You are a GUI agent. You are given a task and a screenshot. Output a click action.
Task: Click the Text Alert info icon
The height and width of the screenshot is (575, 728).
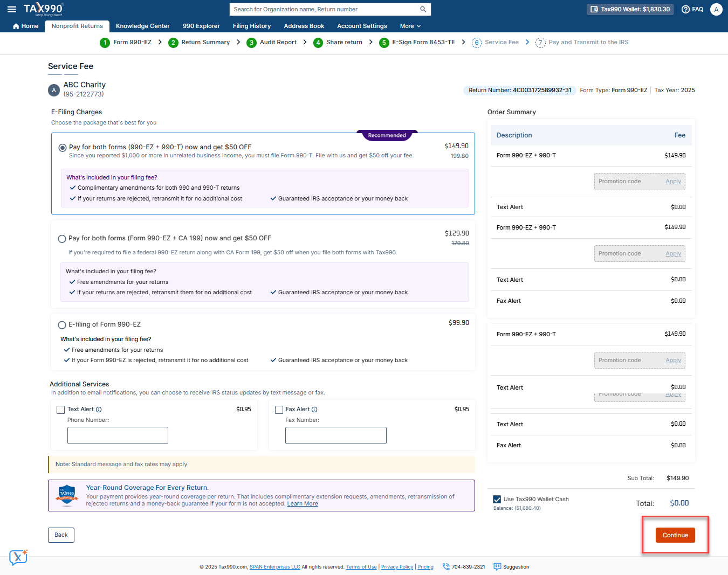tap(99, 410)
